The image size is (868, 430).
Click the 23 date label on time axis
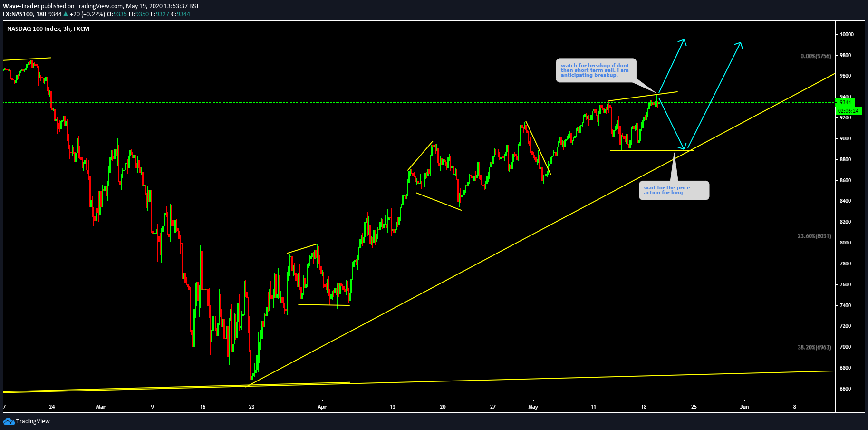[251, 407]
